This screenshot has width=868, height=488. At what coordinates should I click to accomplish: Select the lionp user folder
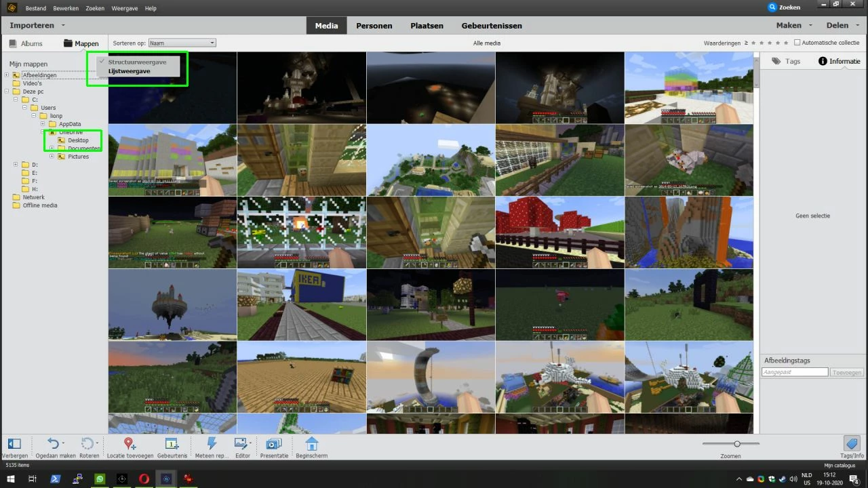[x=56, y=116]
